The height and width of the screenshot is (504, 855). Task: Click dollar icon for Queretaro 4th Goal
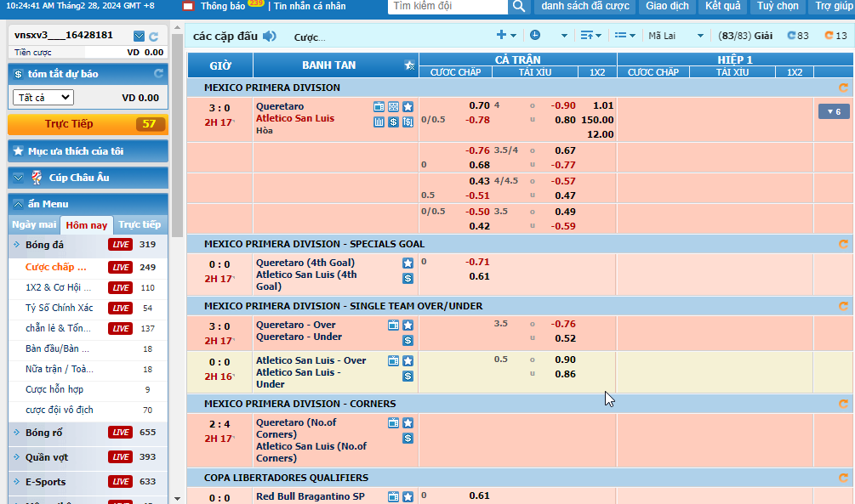click(408, 278)
